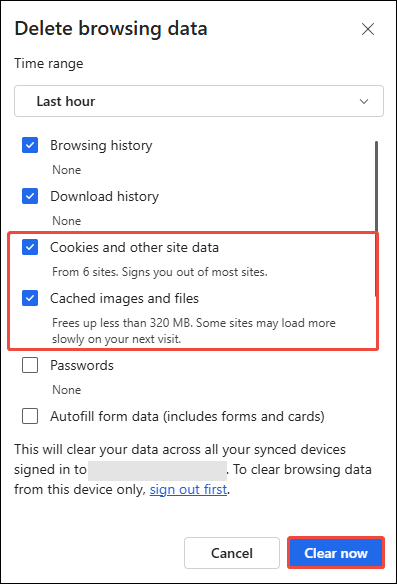The width and height of the screenshot is (397, 584).
Task: Click the sign out first link
Action: click(188, 489)
